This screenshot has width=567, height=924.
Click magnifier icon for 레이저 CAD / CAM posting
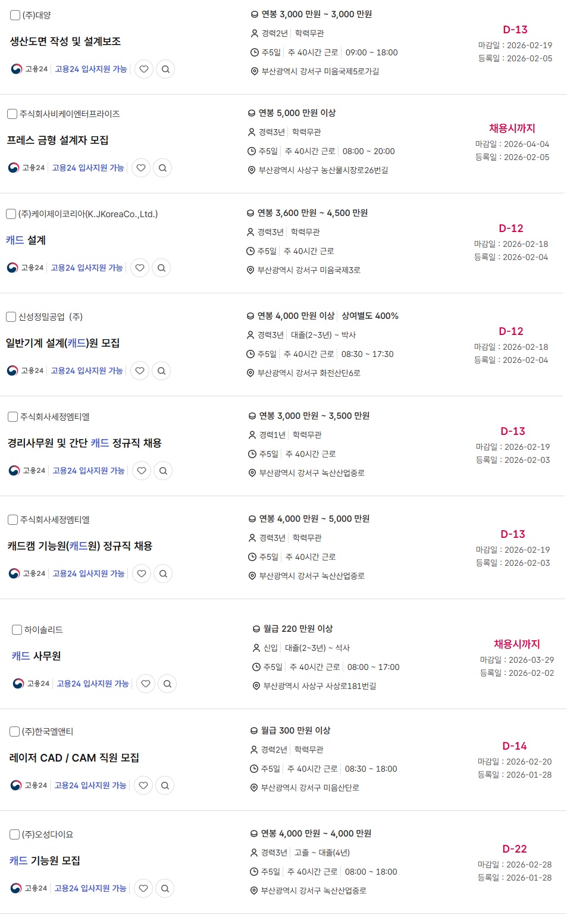[165, 785]
